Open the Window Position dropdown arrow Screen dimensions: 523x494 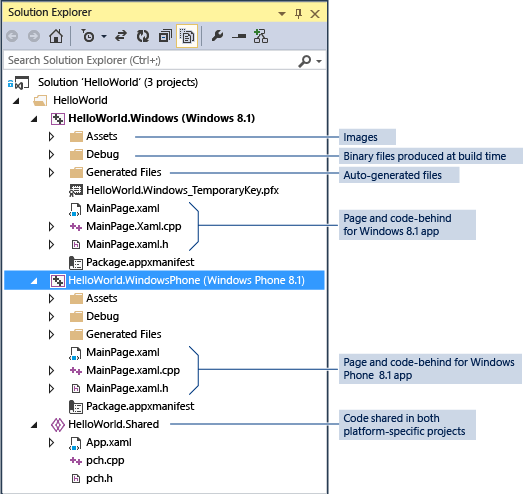[x=282, y=14]
